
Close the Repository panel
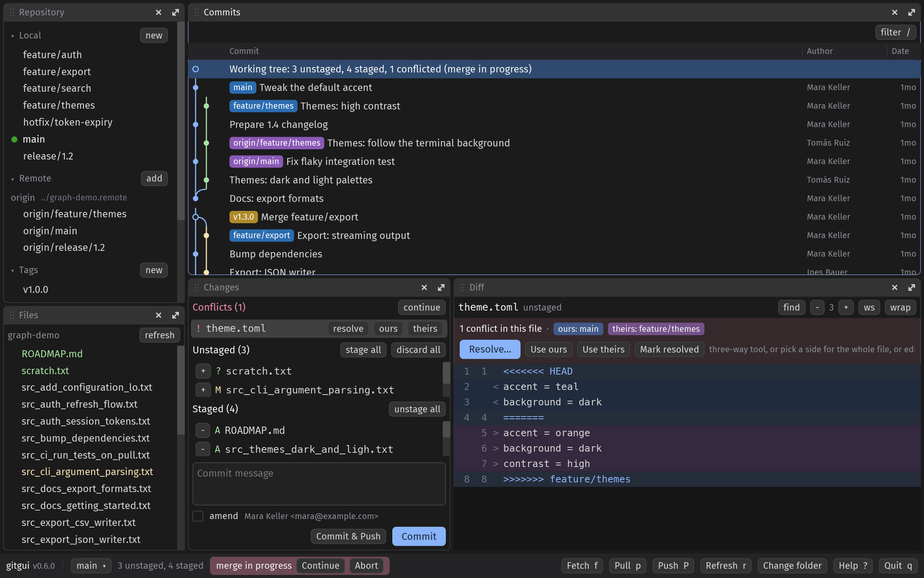(x=159, y=12)
